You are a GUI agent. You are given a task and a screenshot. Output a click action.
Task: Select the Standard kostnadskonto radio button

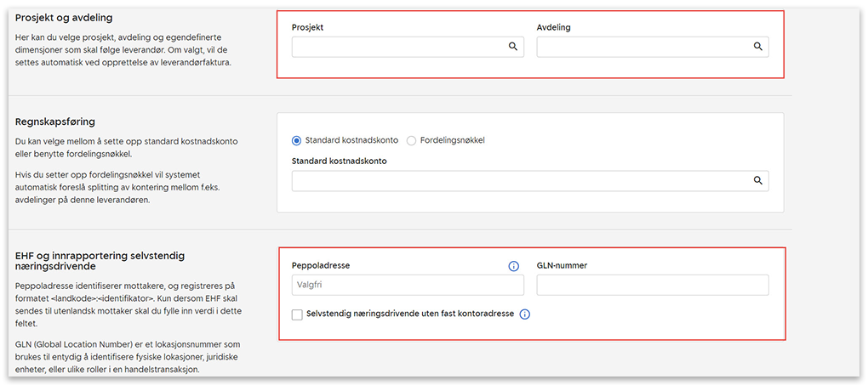click(x=297, y=140)
